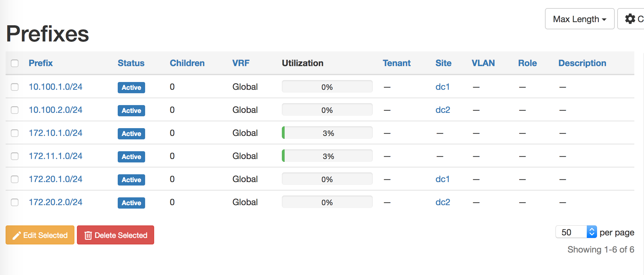Tick the checkbox for 172.20.2.0/24

tap(15, 202)
